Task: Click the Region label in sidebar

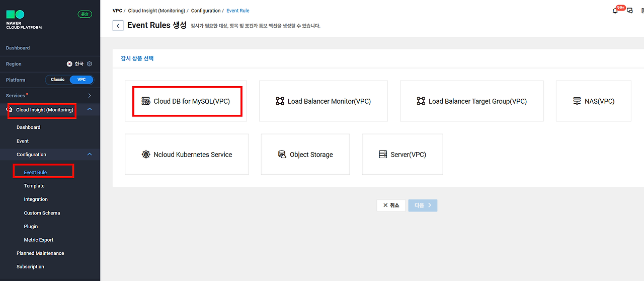Action: point(14,64)
